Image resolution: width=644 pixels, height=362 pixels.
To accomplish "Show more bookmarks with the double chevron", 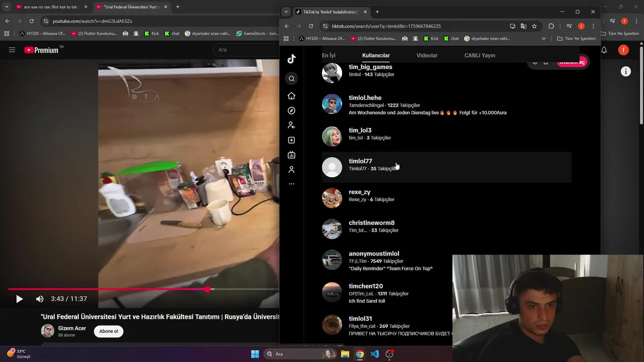I will (x=543, y=38).
